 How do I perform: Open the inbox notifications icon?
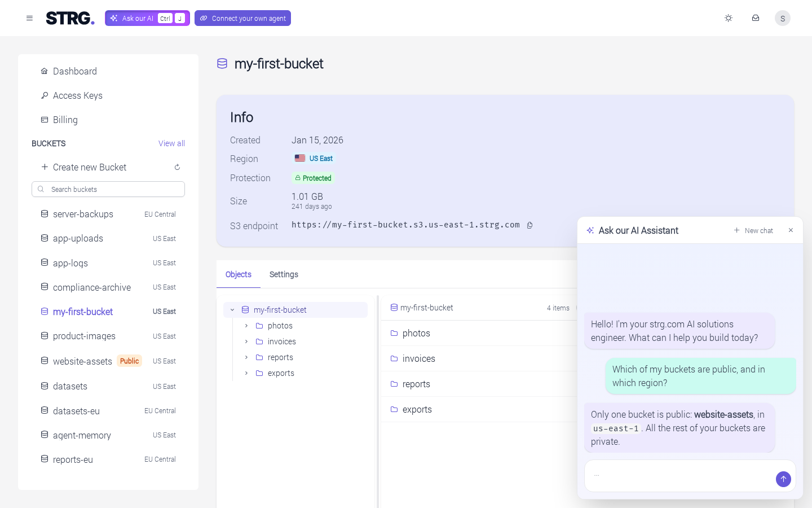click(756, 18)
